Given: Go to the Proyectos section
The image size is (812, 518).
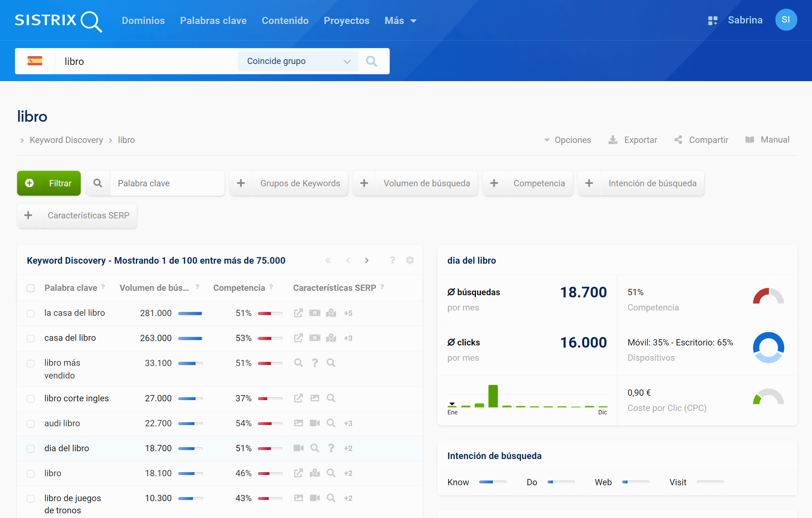Looking at the screenshot, I should coord(346,21).
